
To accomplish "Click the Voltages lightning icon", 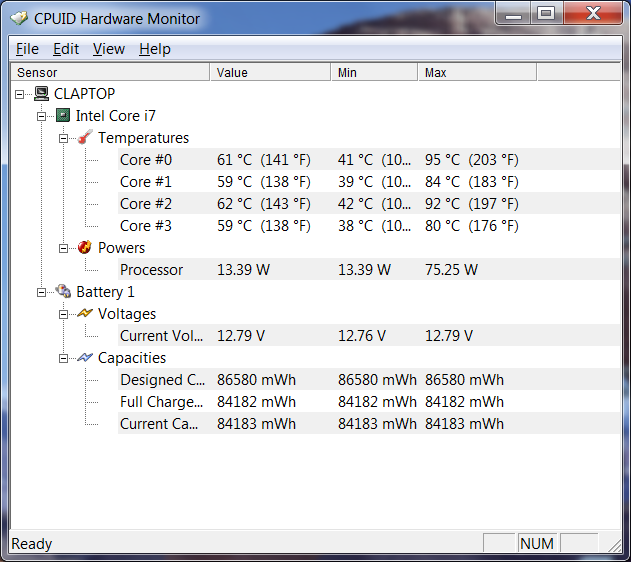I will [x=85, y=313].
